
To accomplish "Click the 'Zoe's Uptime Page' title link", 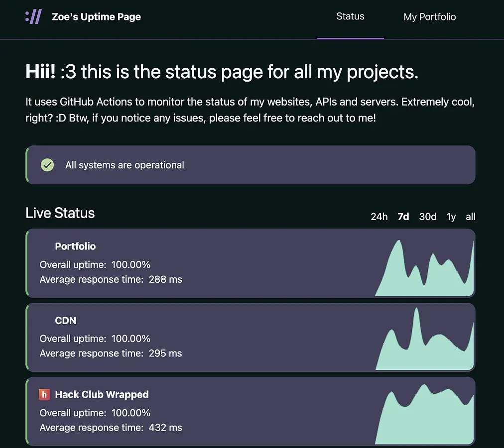I will pyautogui.click(x=96, y=16).
